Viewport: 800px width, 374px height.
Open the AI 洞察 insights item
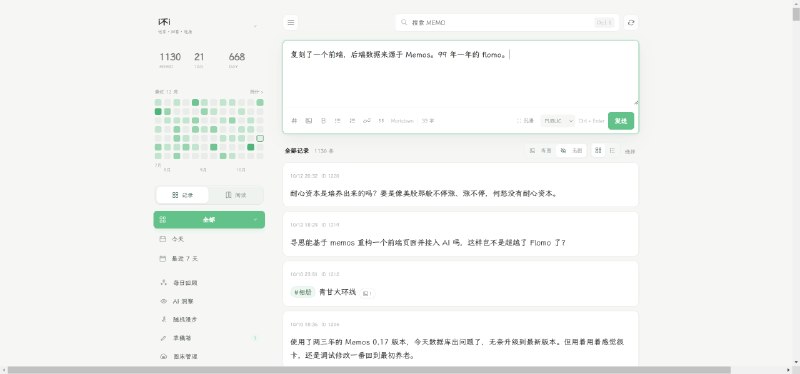209,301
